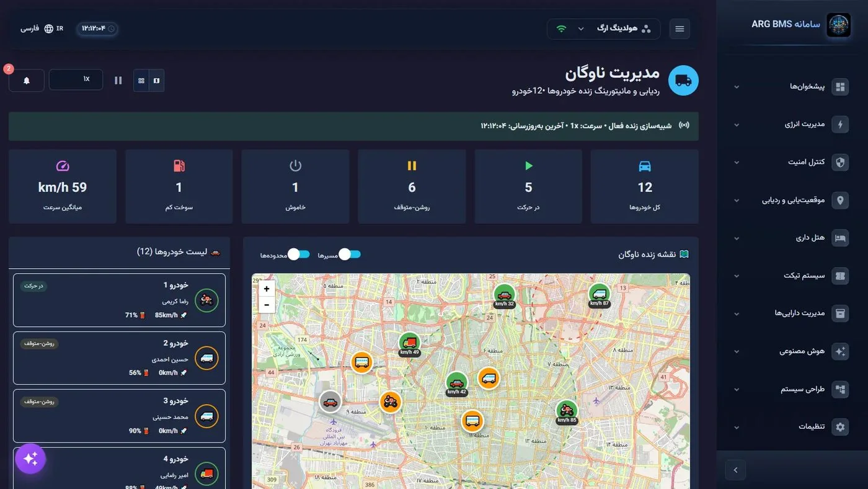Pause the live simulation
Viewport: 868px width, 489px height.
tap(118, 81)
